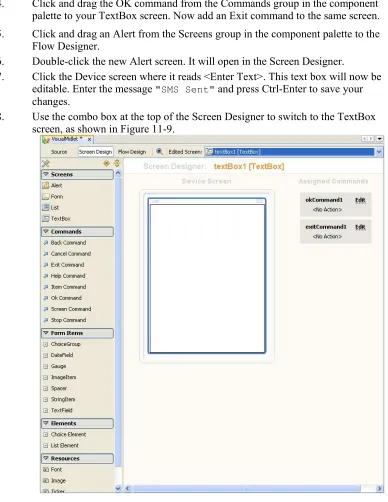The width and height of the screenshot is (388, 502).
Task: Click the exitCommand1 assigned command label
Action: [x=326, y=227]
